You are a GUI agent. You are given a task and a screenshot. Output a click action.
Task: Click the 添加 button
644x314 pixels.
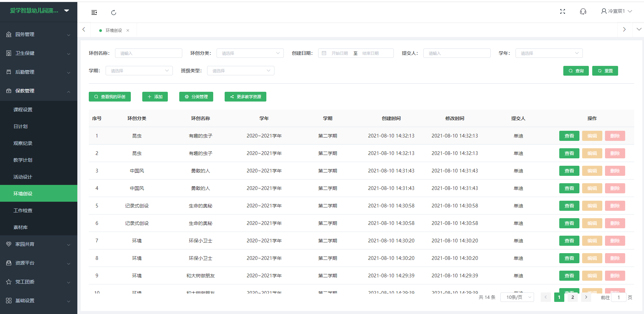(x=155, y=97)
